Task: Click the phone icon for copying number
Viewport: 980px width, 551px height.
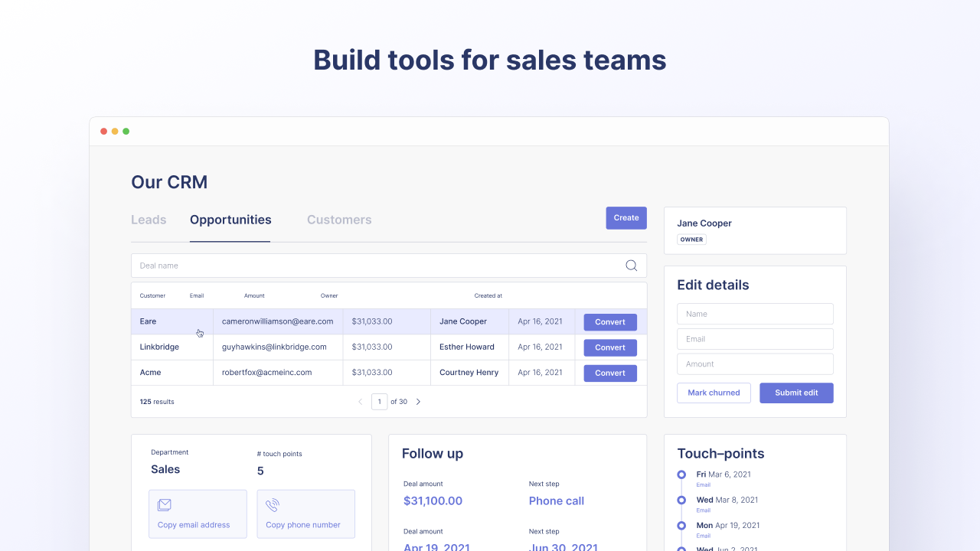Action: (x=272, y=505)
